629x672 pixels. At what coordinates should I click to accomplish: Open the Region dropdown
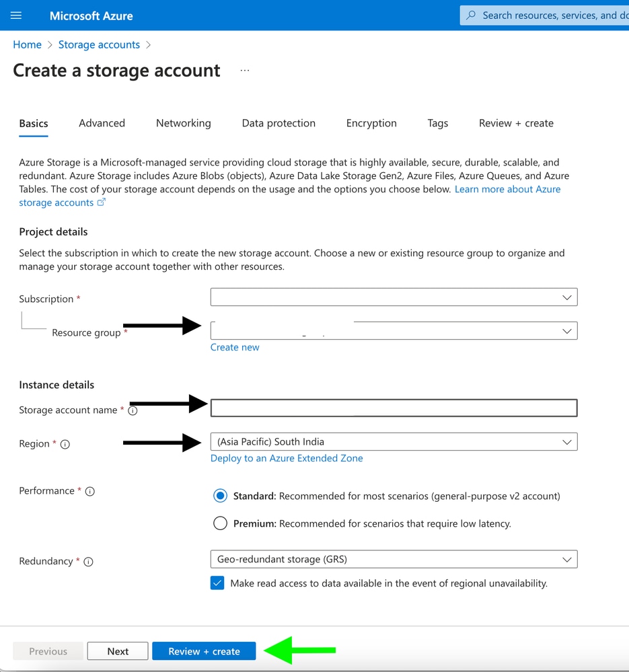394,441
